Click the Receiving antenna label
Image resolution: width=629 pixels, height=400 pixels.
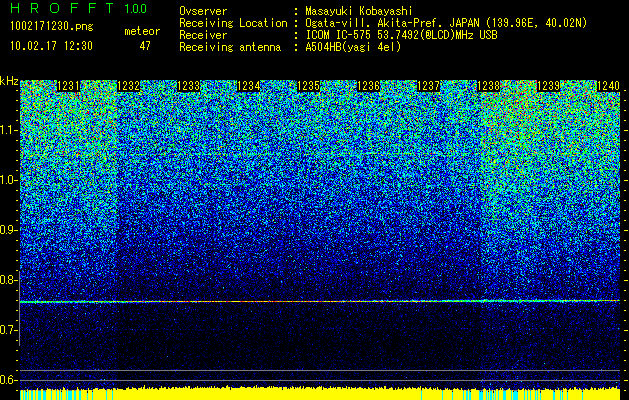pyautogui.click(x=230, y=47)
